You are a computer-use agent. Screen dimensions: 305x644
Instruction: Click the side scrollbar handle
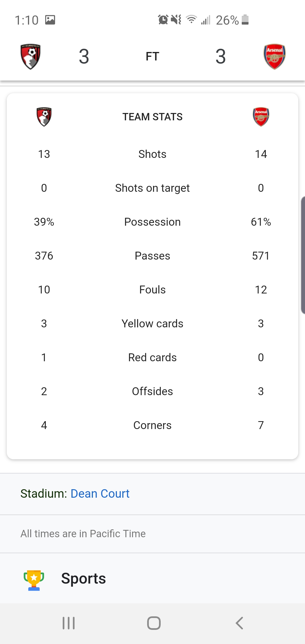click(x=303, y=255)
